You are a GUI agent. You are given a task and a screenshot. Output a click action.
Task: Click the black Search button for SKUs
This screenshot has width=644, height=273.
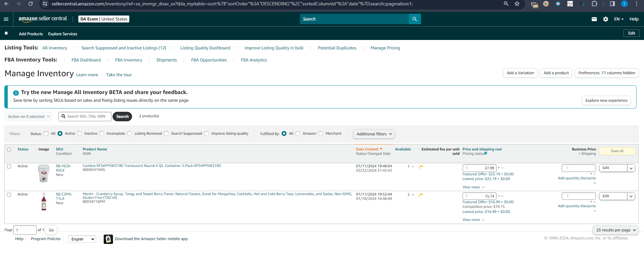(x=122, y=117)
